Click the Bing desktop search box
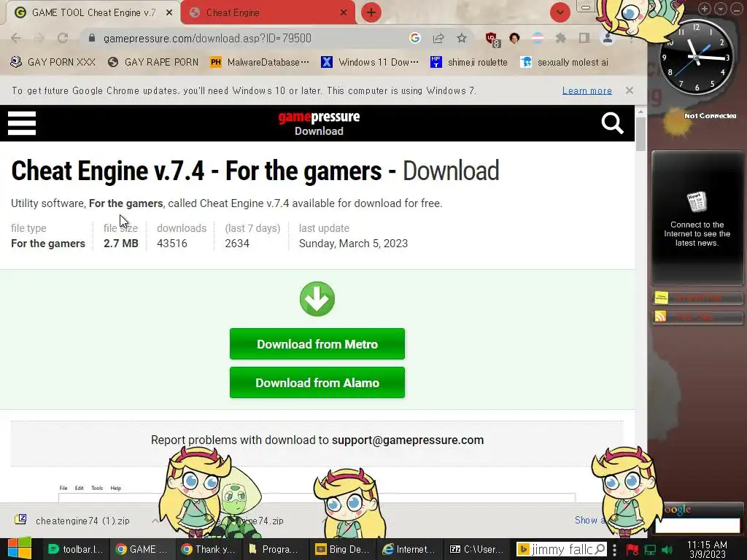 tap(562, 549)
